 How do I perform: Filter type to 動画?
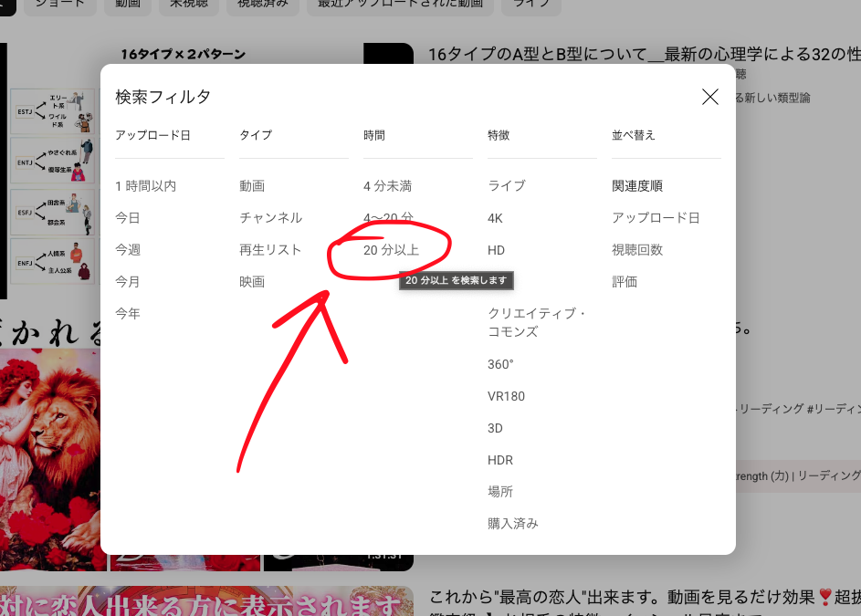(252, 186)
